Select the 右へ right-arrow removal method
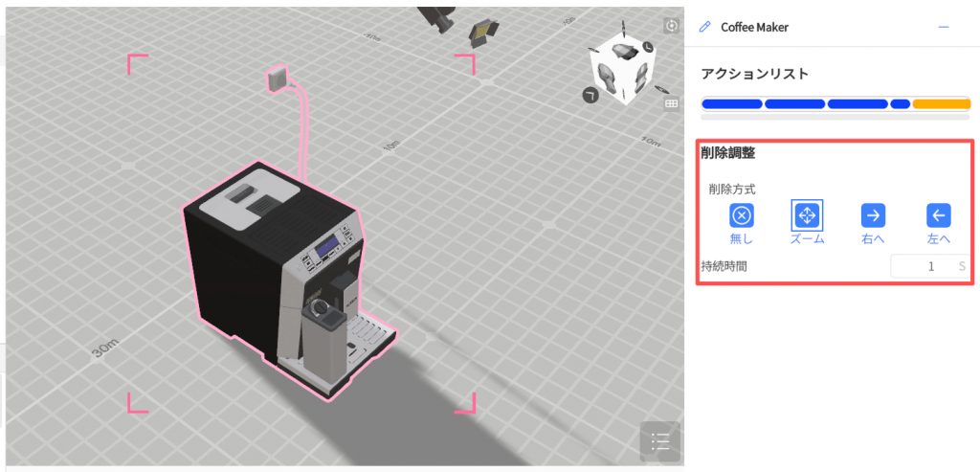Viewport: 980px width, 472px height. [x=872, y=215]
